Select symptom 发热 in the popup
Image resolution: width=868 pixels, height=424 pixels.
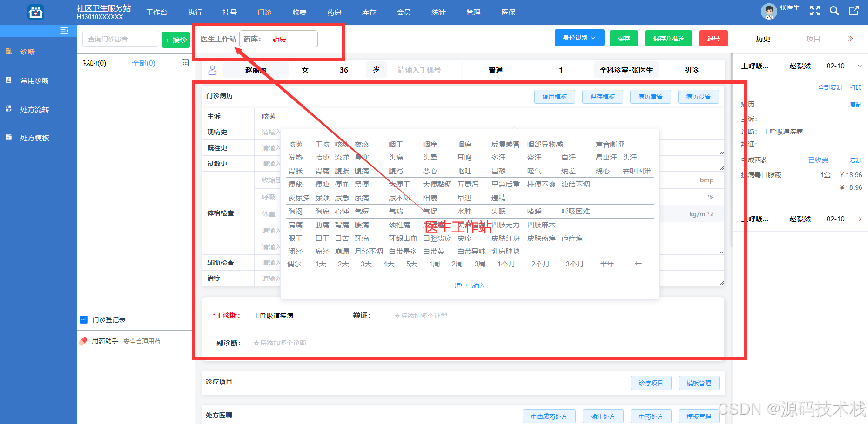point(296,158)
